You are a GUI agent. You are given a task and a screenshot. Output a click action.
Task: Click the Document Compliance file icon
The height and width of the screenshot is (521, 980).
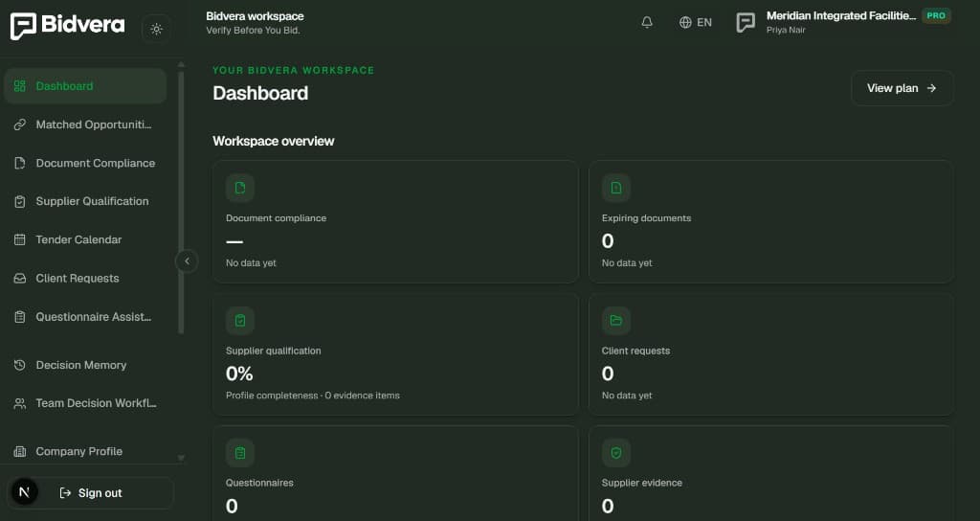point(20,163)
